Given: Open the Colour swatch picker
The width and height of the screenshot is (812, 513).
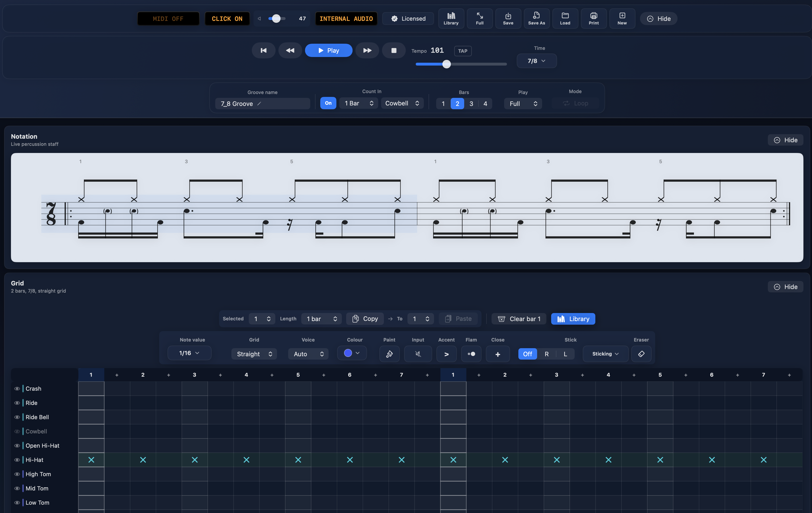Looking at the screenshot, I should tap(352, 353).
